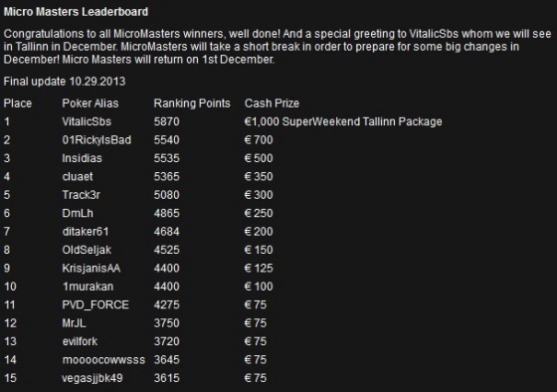Select the moooocowwsss player alias
This screenshot has height=392, width=557.
coord(103,360)
